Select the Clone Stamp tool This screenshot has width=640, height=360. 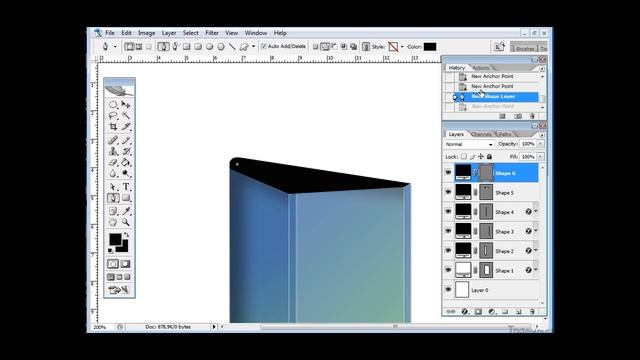point(113,151)
